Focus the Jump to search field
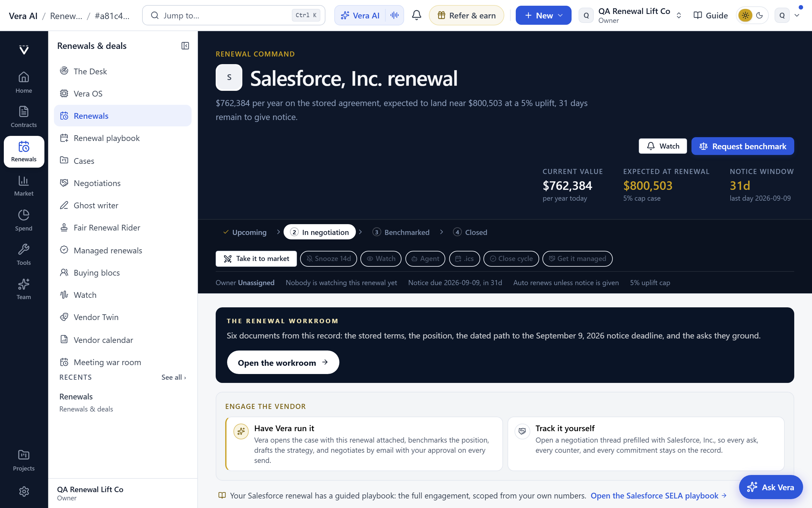This screenshot has height=508, width=812. [x=233, y=15]
